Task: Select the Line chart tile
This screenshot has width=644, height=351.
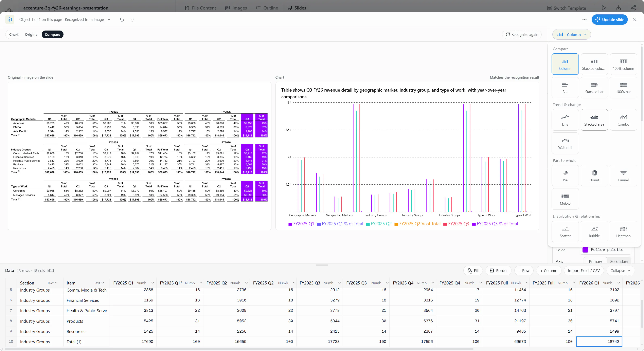Action: (565, 120)
